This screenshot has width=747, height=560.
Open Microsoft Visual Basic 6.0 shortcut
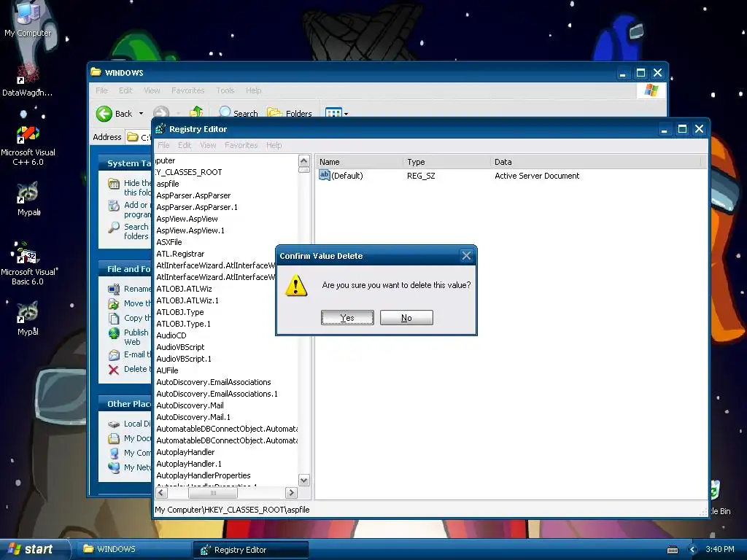coord(28,264)
